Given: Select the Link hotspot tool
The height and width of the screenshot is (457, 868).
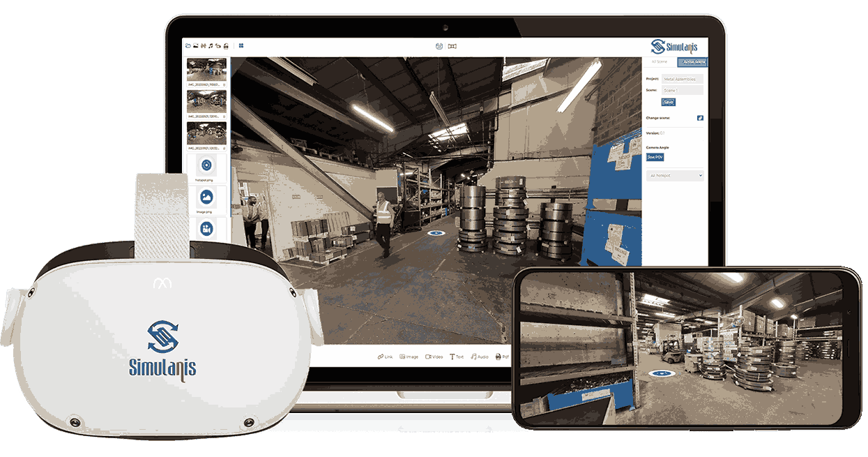Looking at the screenshot, I should (385, 357).
